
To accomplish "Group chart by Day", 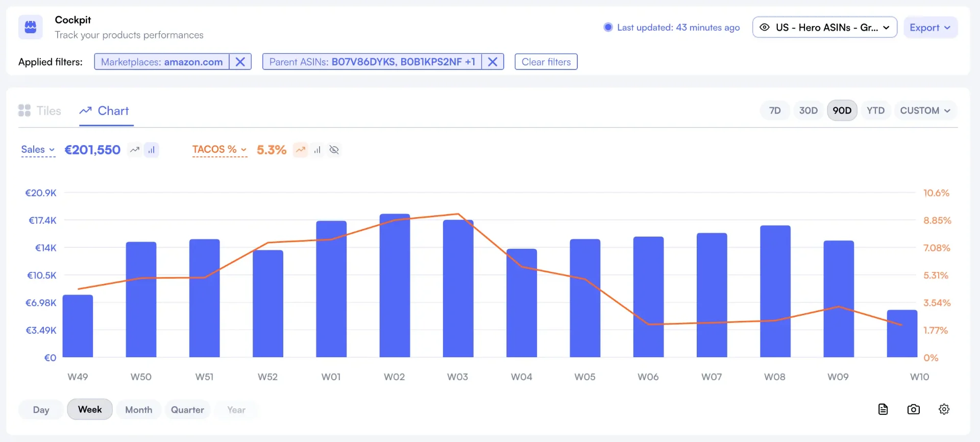I will click(x=41, y=410).
